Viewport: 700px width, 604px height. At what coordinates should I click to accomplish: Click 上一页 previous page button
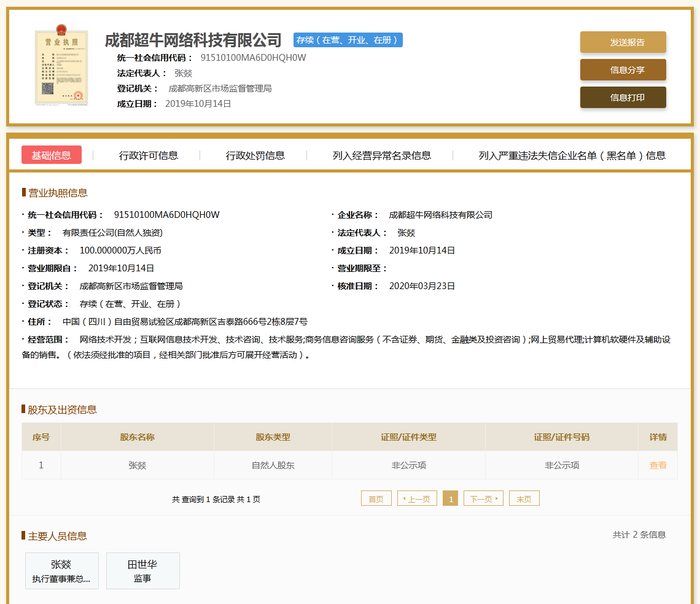point(418,499)
